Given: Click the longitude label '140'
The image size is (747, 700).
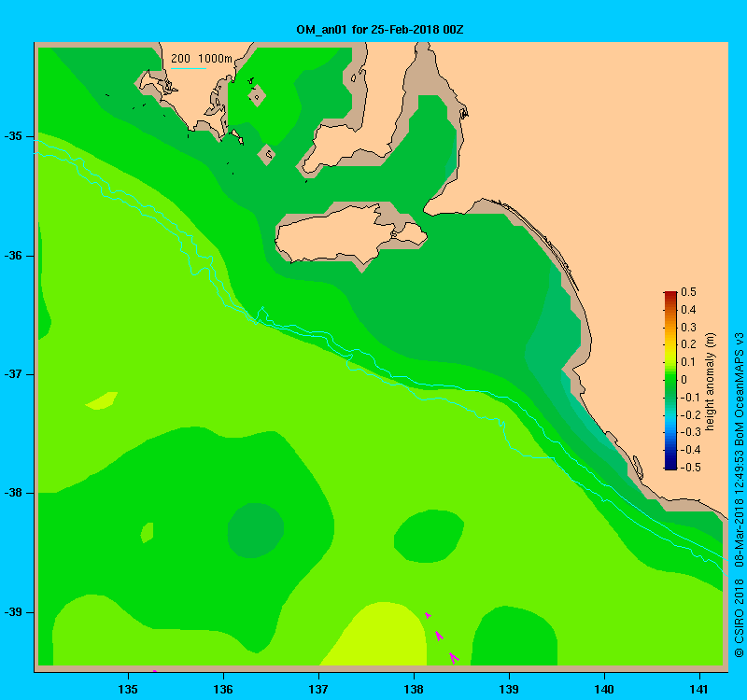Looking at the screenshot, I should coord(604,689).
